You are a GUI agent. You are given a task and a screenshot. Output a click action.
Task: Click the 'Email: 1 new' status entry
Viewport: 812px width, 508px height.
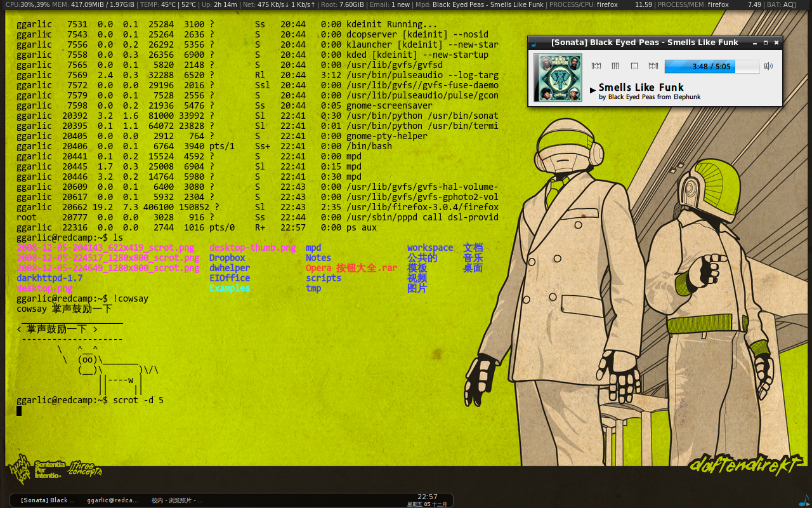pos(390,4)
